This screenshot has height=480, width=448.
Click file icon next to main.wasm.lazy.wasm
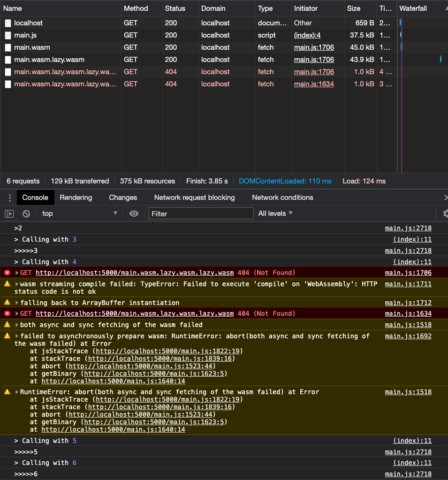pos(8,60)
